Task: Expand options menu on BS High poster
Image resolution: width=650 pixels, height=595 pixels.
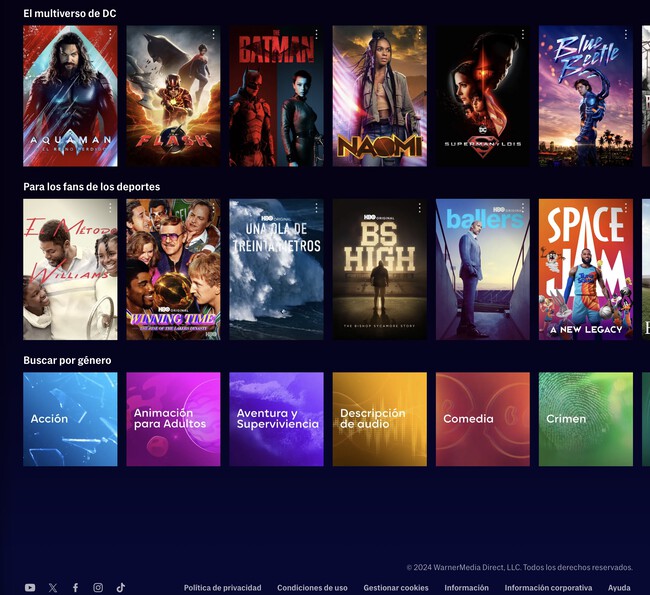Action: [x=419, y=208]
